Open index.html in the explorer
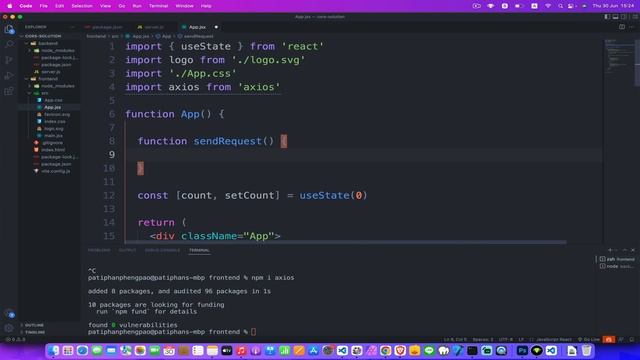Image resolution: width=640 pixels, height=360 pixels. 53,150
